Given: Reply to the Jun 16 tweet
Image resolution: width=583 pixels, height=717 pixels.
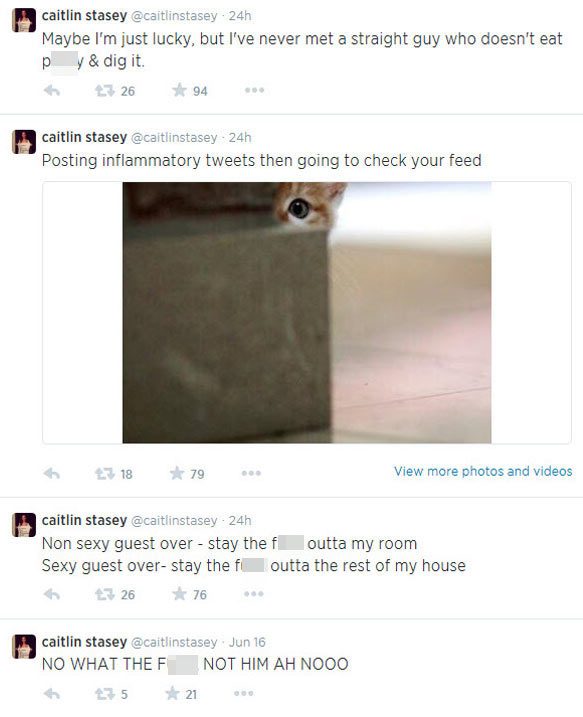Looking at the screenshot, I should click(x=52, y=694).
